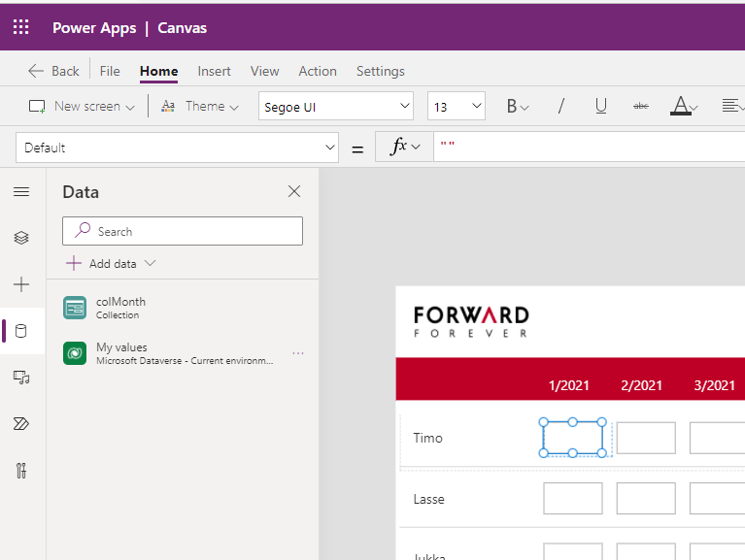
Task: Expand the hamburger menu in left sidebar
Action: click(21, 191)
